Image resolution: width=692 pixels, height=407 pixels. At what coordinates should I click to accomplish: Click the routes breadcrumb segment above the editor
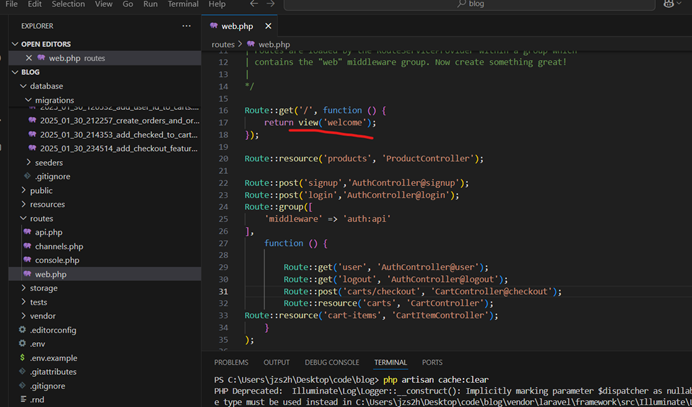[x=223, y=44]
